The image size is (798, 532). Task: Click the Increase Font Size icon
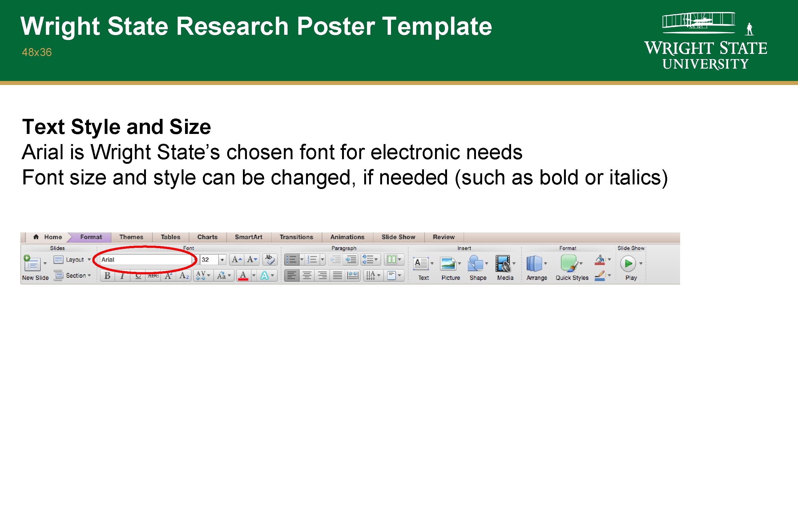click(x=236, y=260)
